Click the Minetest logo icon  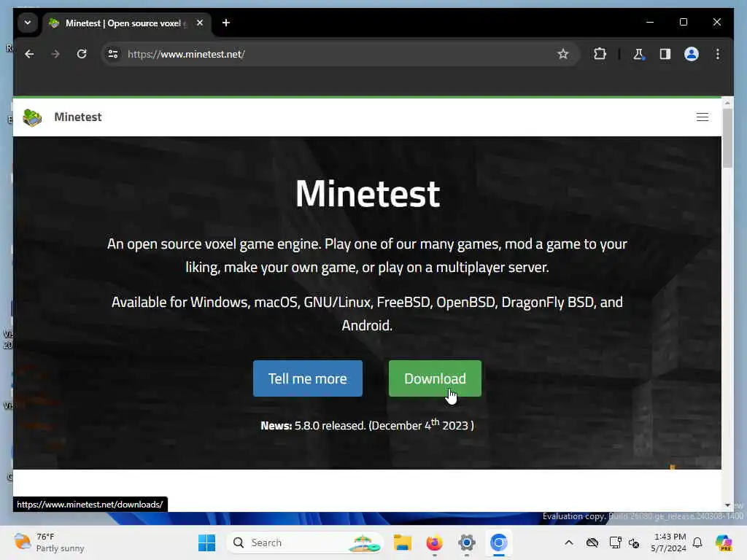(x=32, y=117)
